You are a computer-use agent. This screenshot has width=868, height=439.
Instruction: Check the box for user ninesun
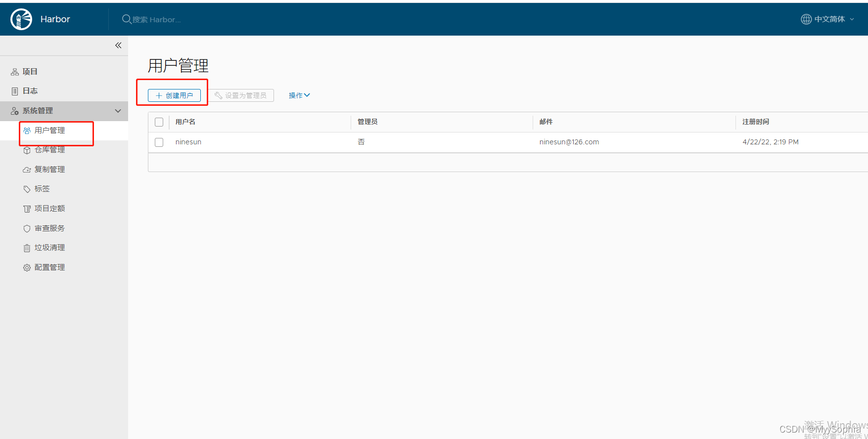pyautogui.click(x=159, y=142)
